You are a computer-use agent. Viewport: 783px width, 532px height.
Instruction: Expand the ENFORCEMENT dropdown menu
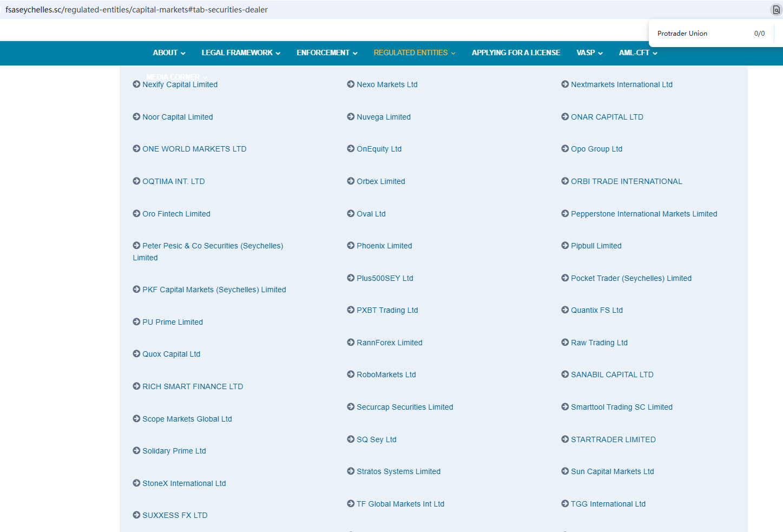[327, 52]
